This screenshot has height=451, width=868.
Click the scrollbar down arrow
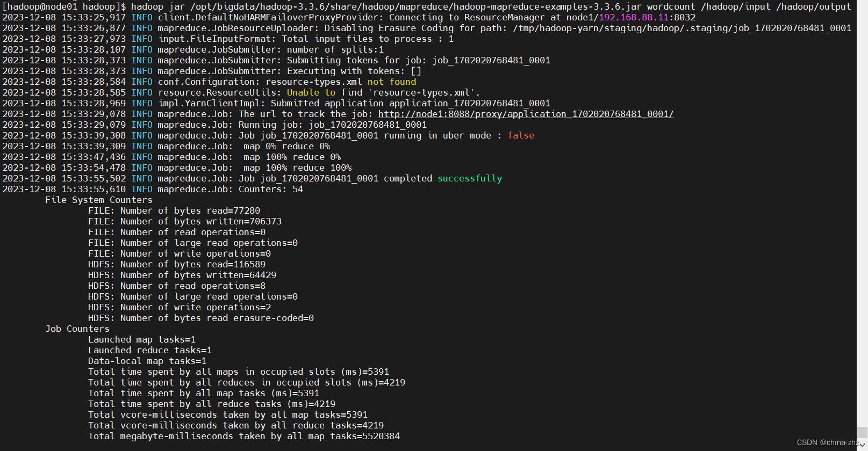862,445
